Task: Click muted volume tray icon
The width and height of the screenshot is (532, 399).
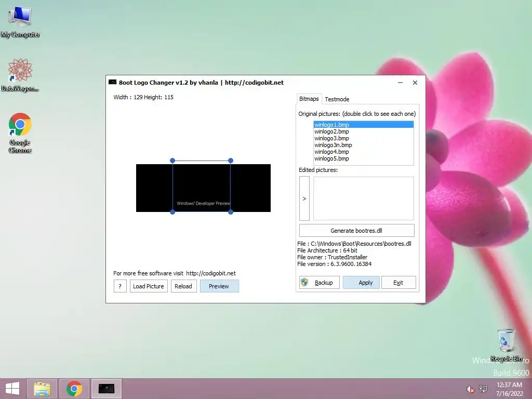Action: coord(470,389)
